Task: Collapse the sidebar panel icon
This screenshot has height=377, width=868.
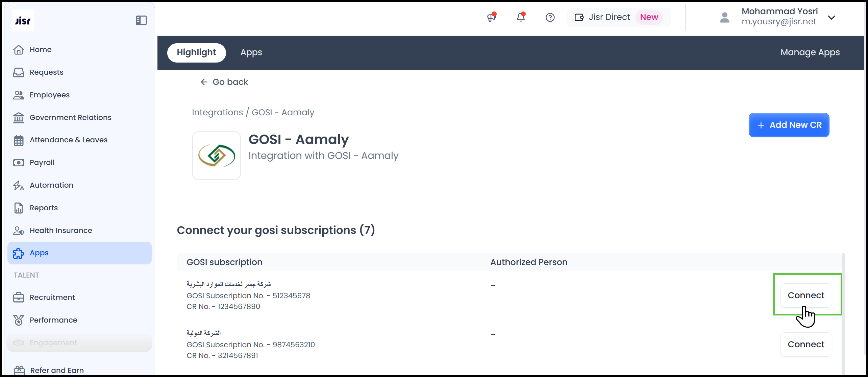Action: coord(141,20)
